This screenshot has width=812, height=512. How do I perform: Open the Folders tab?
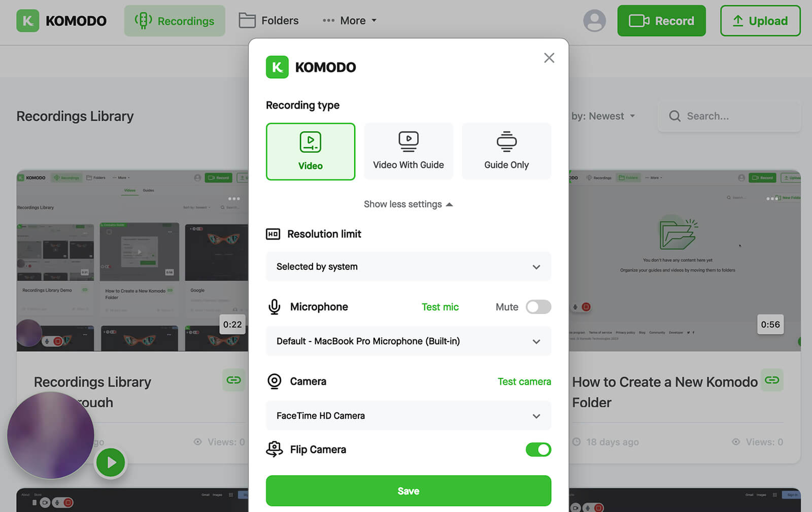pyautogui.click(x=268, y=21)
